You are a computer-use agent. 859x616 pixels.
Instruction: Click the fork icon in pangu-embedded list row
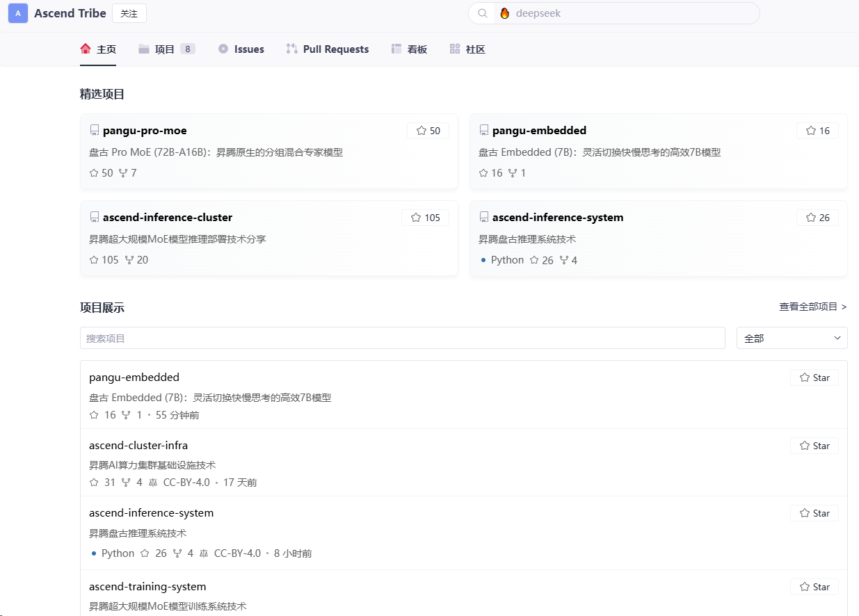pos(126,415)
